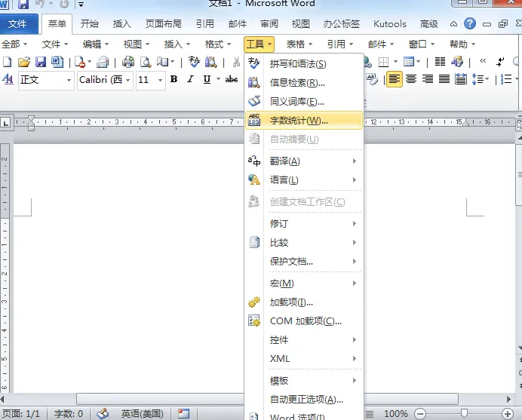Viewport: 522px width, 420px height.
Task: Enable Center paragraph alignment
Action: [x=411, y=79]
